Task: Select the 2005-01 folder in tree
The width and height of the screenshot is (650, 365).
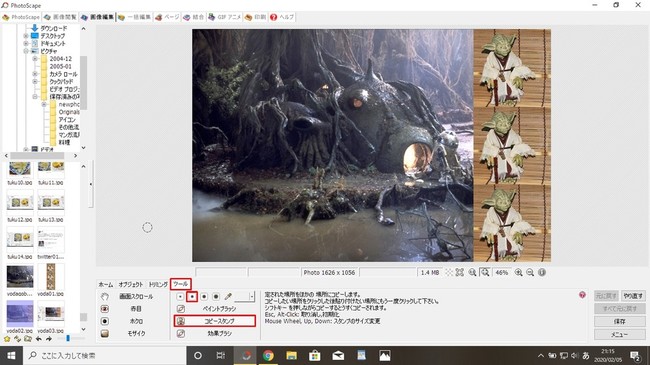Action: (61, 66)
